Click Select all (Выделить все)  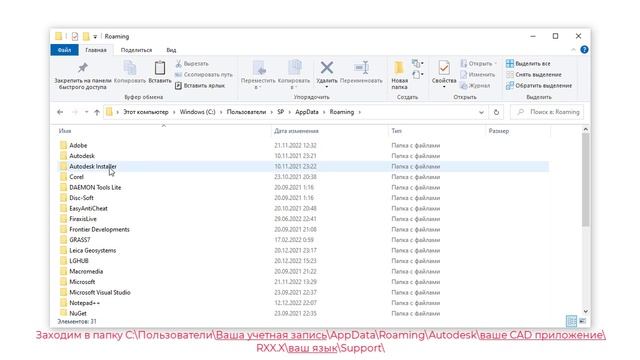pyautogui.click(x=528, y=64)
